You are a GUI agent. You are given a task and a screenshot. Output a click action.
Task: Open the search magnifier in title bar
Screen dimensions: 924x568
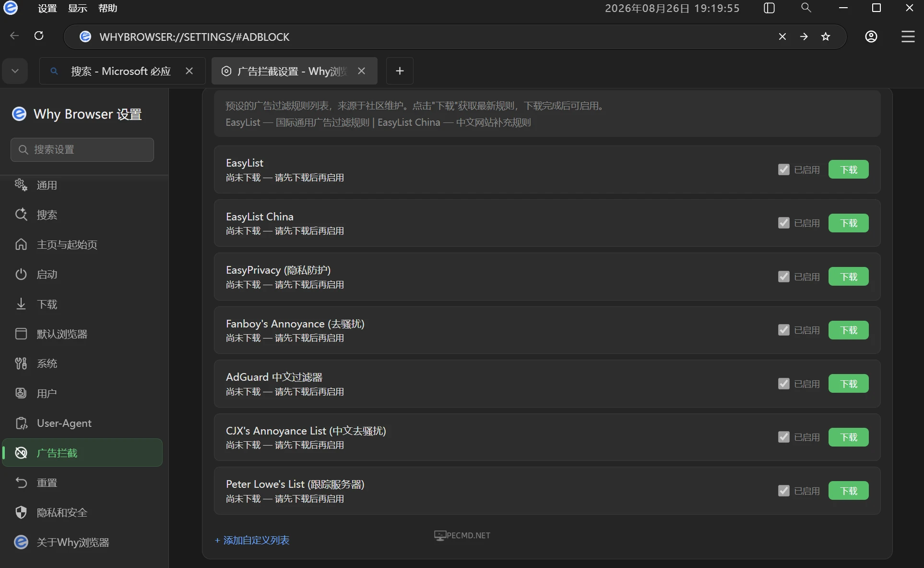click(806, 8)
